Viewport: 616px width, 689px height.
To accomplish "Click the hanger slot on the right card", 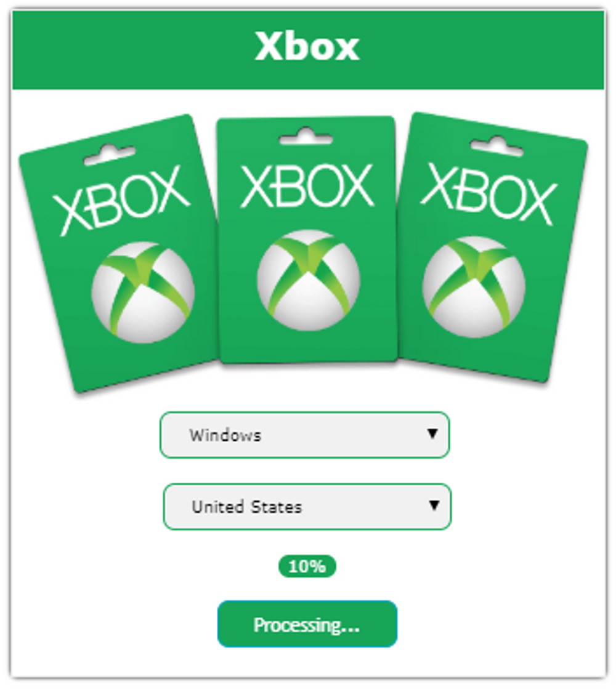I will point(497,147).
